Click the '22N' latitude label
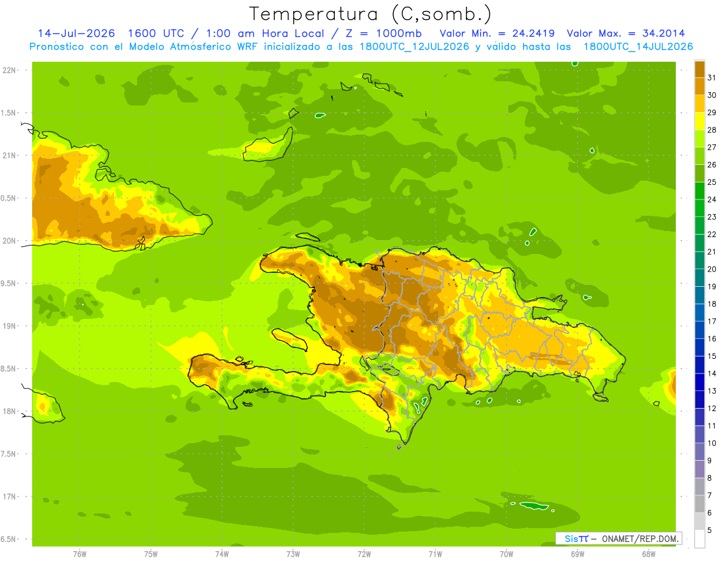This screenshot has height=562, width=728. (10, 70)
